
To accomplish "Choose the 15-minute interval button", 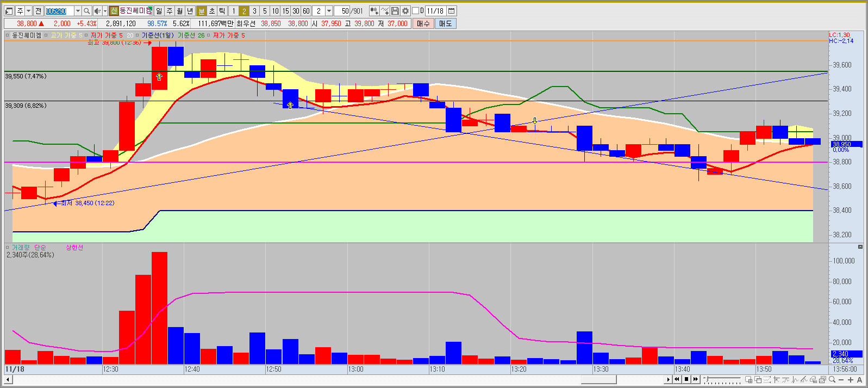I will (x=285, y=11).
